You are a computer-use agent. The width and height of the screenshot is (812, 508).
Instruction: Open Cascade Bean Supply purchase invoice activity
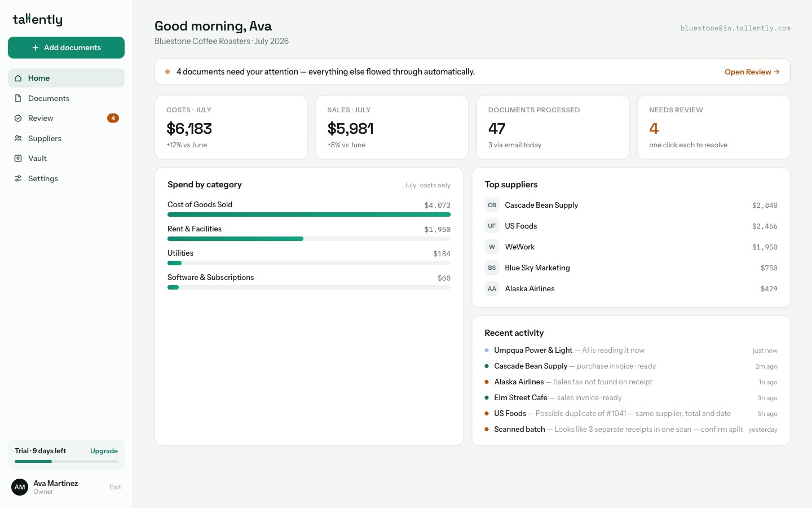(x=631, y=366)
